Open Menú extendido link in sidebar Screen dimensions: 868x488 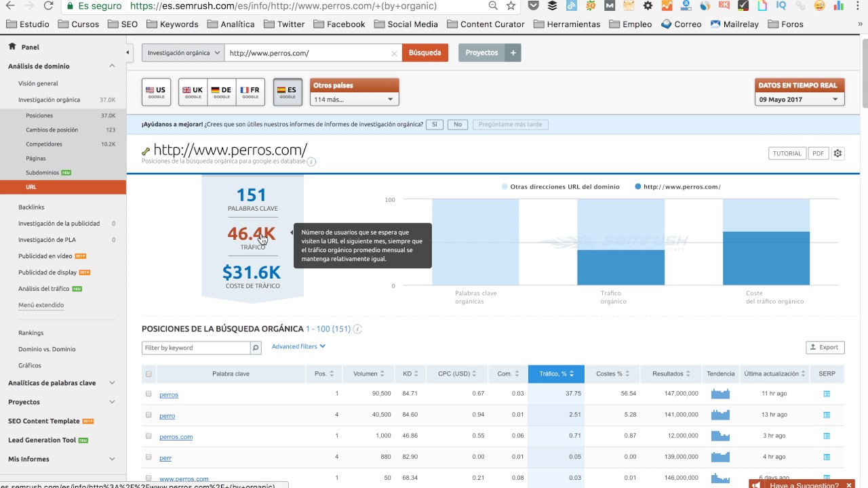(41, 305)
